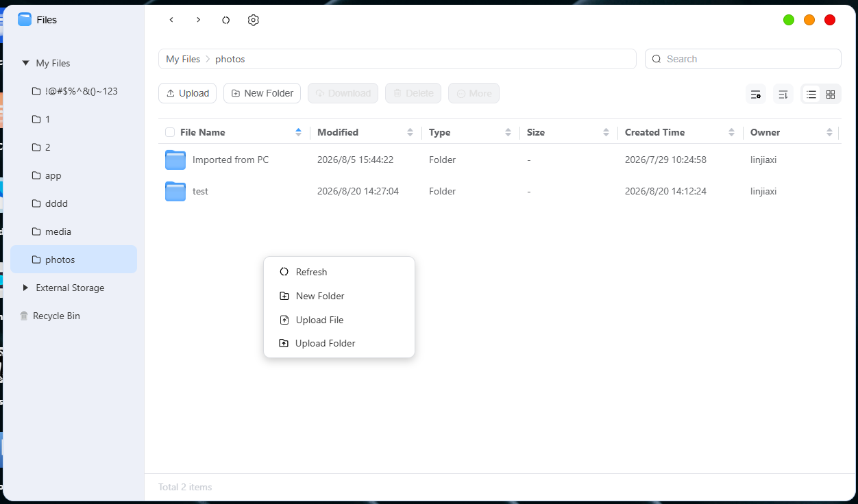Tick the select-all checkbox in header

[x=170, y=132]
